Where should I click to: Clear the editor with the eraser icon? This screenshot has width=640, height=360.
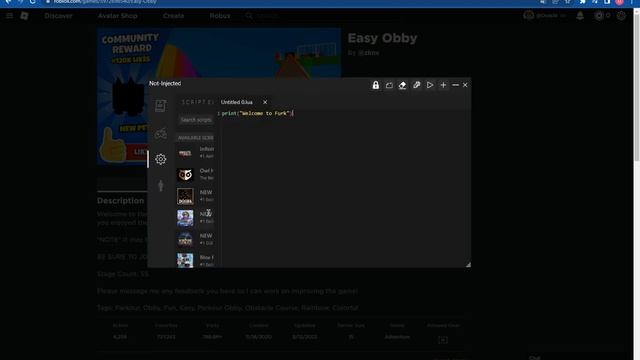[x=402, y=85]
